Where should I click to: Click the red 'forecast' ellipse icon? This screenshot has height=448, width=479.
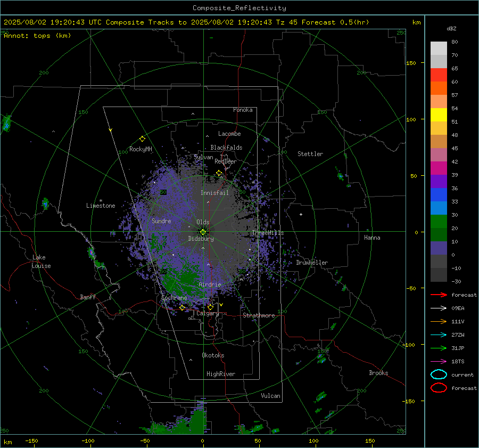pyautogui.click(x=439, y=388)
